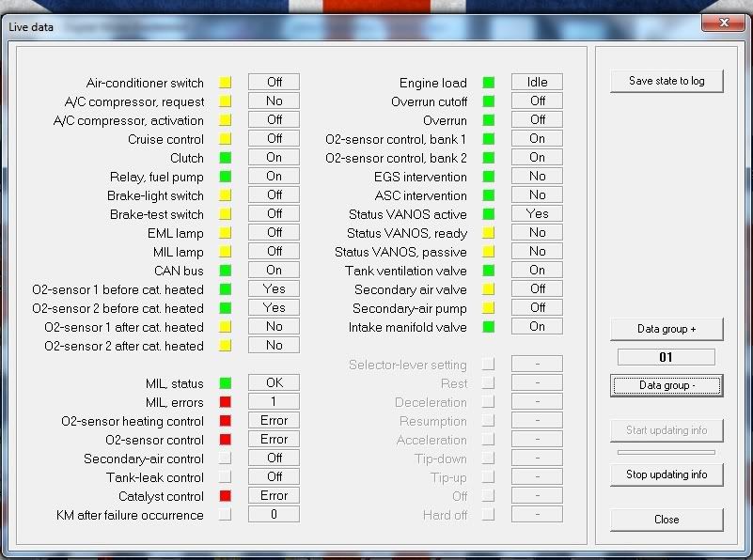Click the green Clutch status indicator
The width and height of the screenshot is (753, 560).
point(226,158)
